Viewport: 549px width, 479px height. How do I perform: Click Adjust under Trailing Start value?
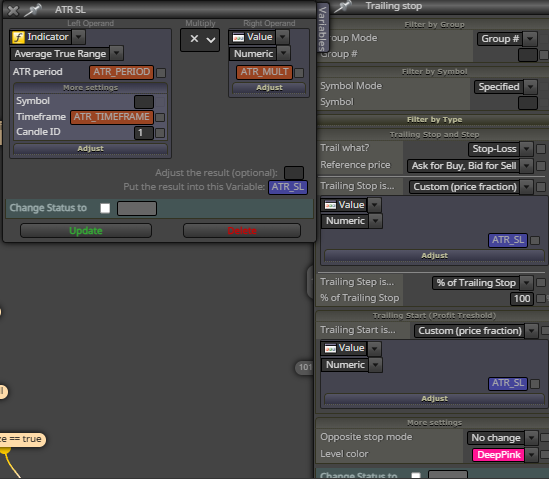click(x=434, y=398)
